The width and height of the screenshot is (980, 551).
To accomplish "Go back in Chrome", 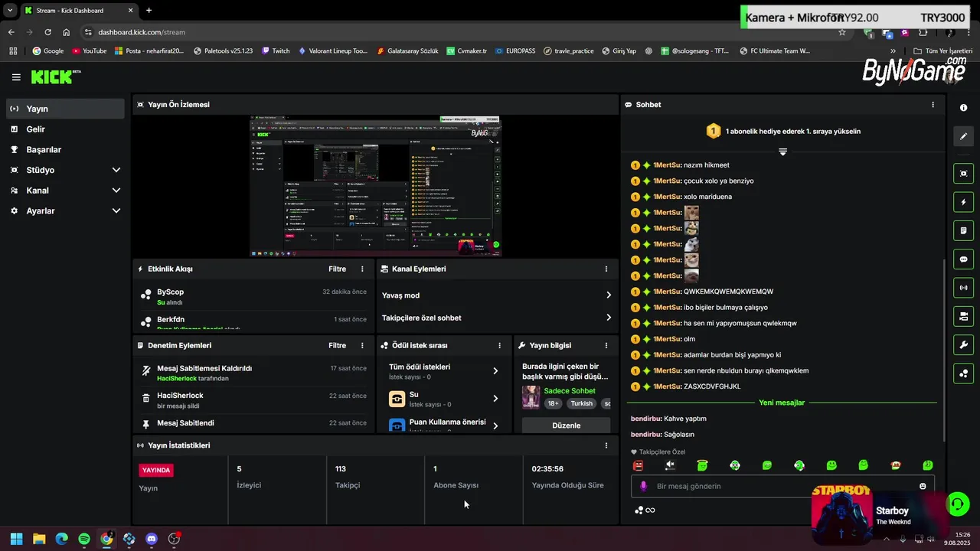I will [x=11, y=32].
